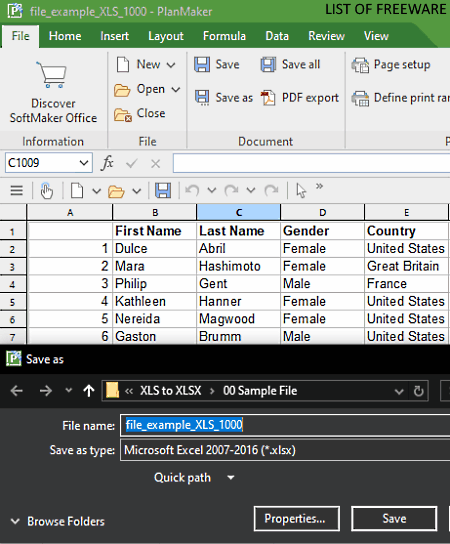The width and height of the screenshot is (450, 544).
Task: Click the Properties... button
Action: pyautogui.click(x=297, y=519)
